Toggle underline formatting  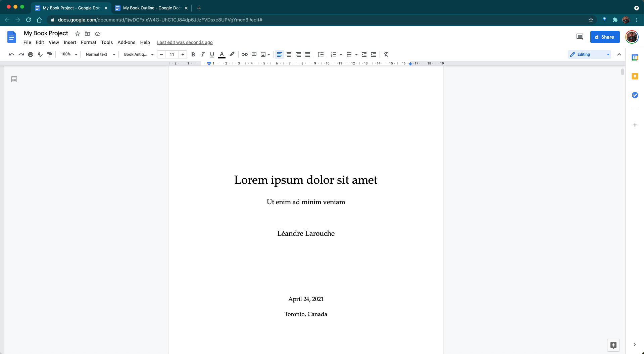pos(212,54)
